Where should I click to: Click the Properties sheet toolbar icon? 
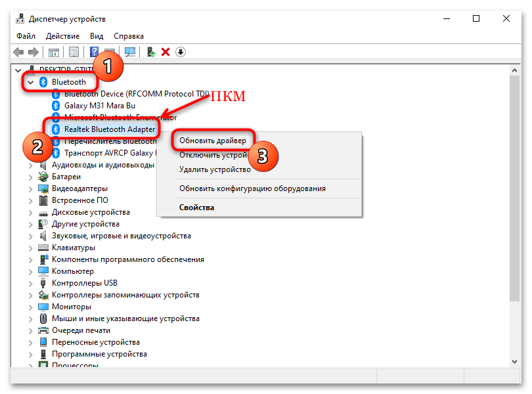coord(74,52)
